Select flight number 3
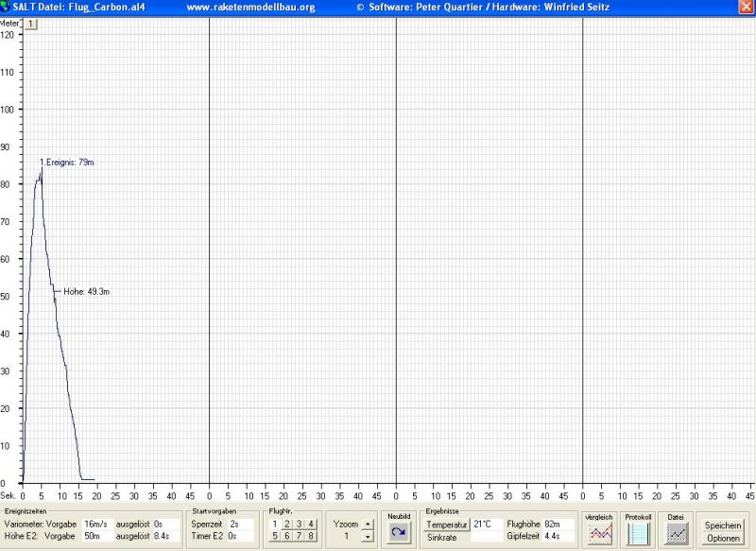The height and width of the screenshot is (551, 756). pos(299,524)
